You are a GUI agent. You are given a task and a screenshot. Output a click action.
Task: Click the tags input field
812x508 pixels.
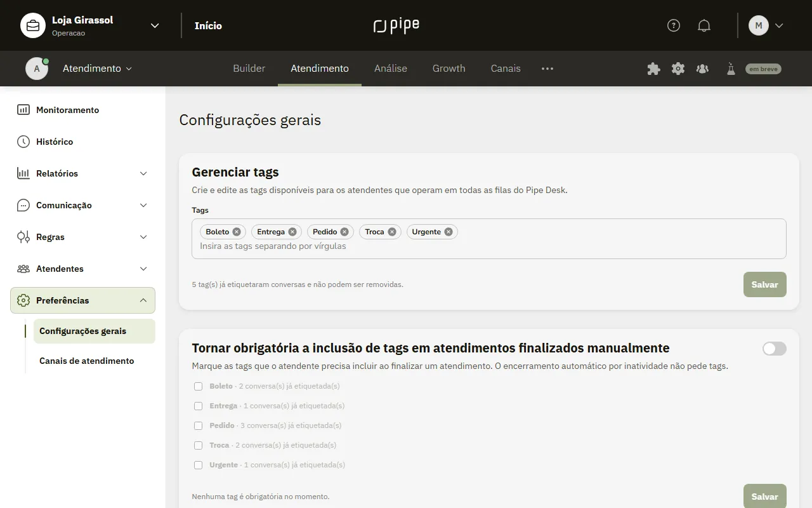pyautogui.click(x=489, y=239)
